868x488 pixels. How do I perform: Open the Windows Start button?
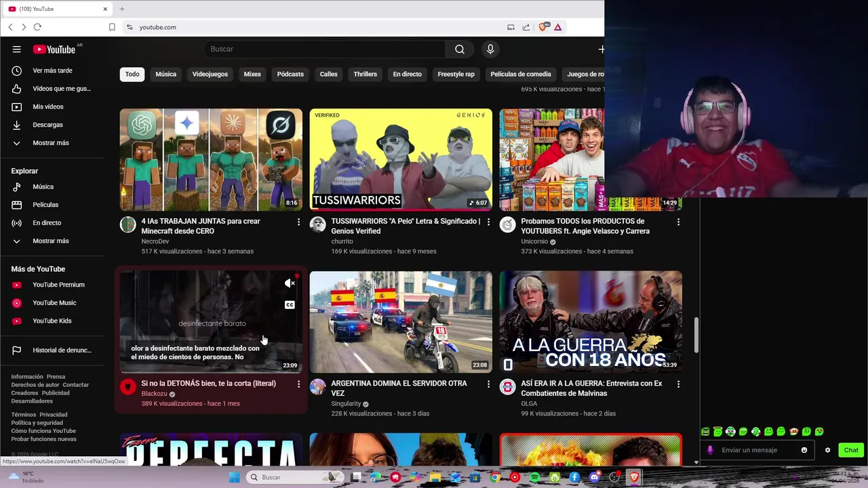click(234, 477)
